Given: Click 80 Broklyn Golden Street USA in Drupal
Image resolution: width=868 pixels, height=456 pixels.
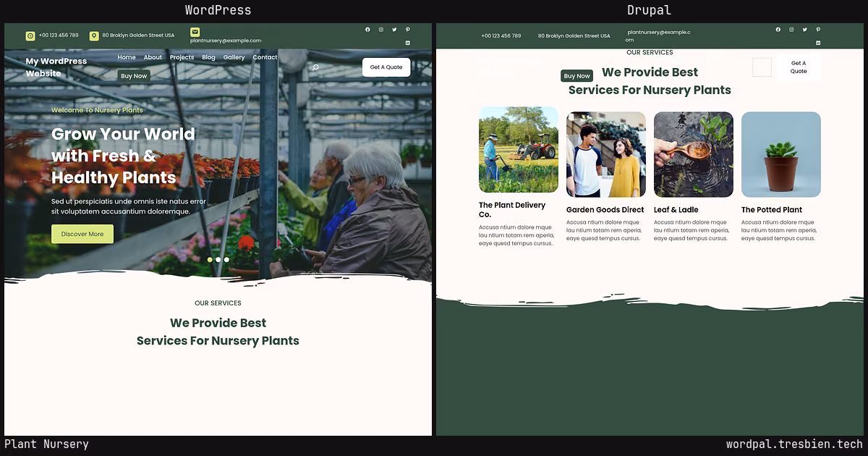Looking at the screenshot, I should click(574, 35).
